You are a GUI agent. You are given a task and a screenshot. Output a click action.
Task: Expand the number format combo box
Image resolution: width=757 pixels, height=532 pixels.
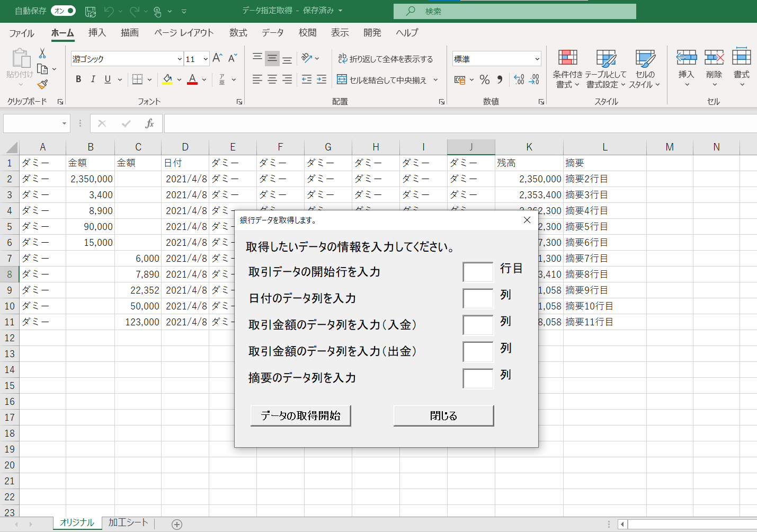tap(537, 59)
